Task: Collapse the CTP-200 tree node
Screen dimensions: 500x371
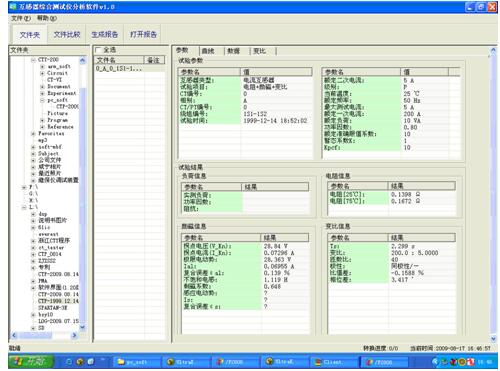Action: point(33,60)
